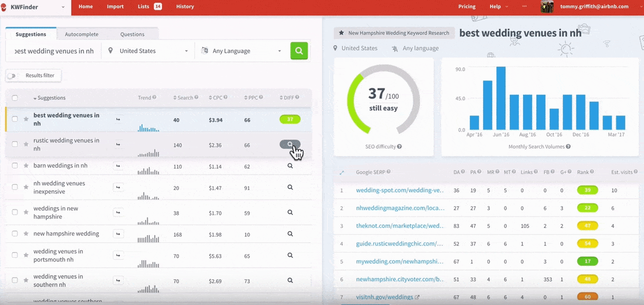
Task: Check difficulty magnifier for 'new hampshire wedding'
Action: tap(290, 234)
